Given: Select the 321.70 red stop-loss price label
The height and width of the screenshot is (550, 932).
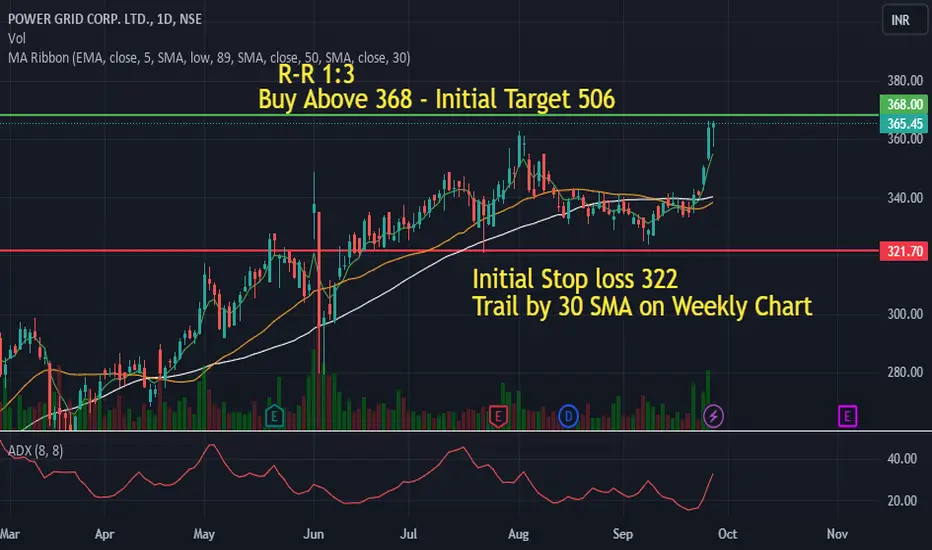Looking at the screenshot, I should click(x=904, y=252).
